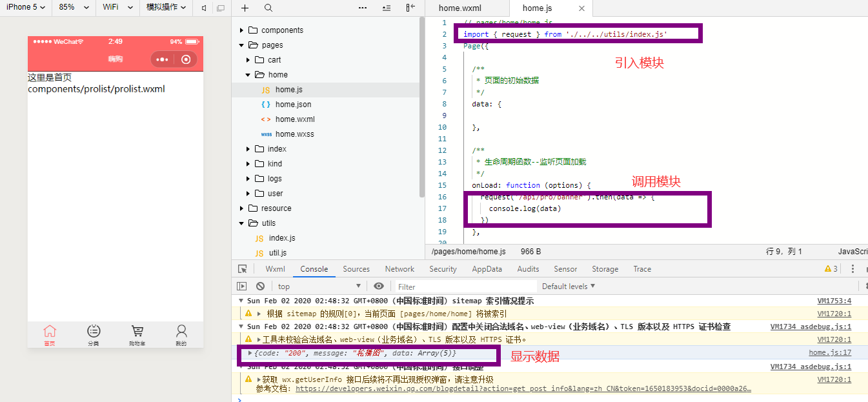The width and height of the screenshot is (868, 402).
Task: Open file tree more options ellipsis
Action: click(363, 8)
